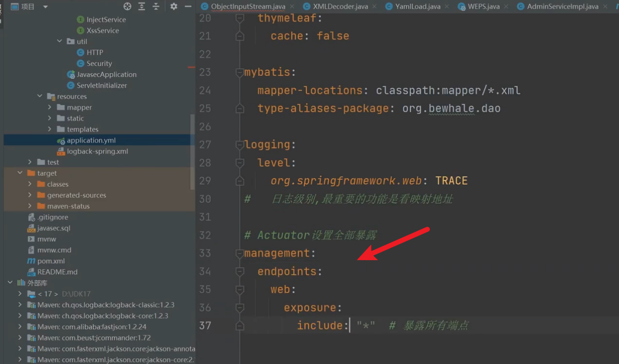Close the ObjectInputStream.java tab
This screenshot has height=364, width=619.
click(x=292, y=7)
